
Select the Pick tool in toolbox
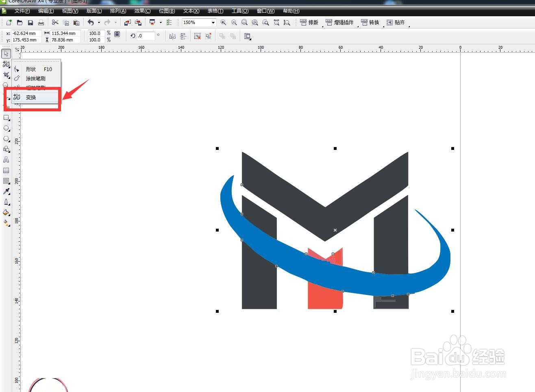6,54
